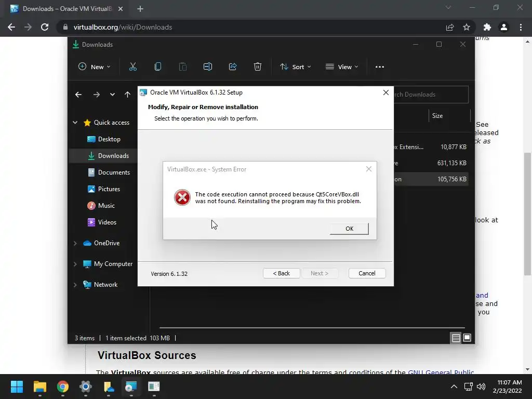Select Pictures in the navigation pane

(104, 189)
